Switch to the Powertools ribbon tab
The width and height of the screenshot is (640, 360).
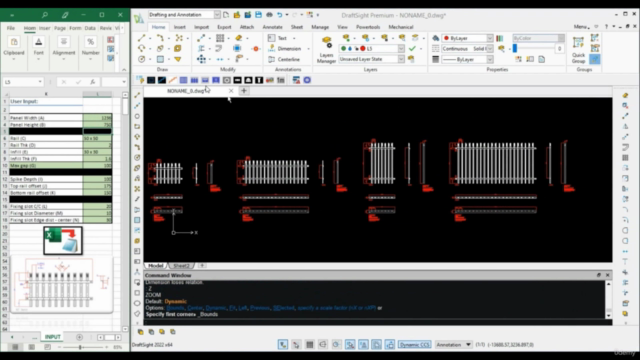pos(368,27)
